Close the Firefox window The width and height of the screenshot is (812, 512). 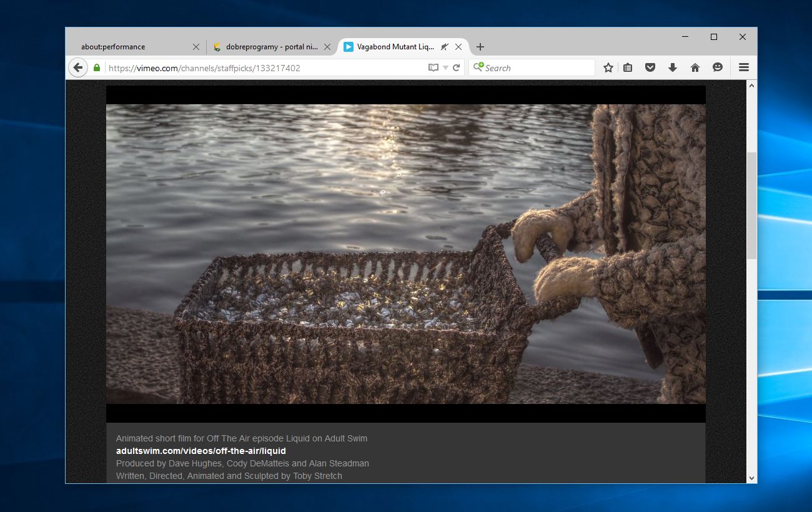(743, 37)
